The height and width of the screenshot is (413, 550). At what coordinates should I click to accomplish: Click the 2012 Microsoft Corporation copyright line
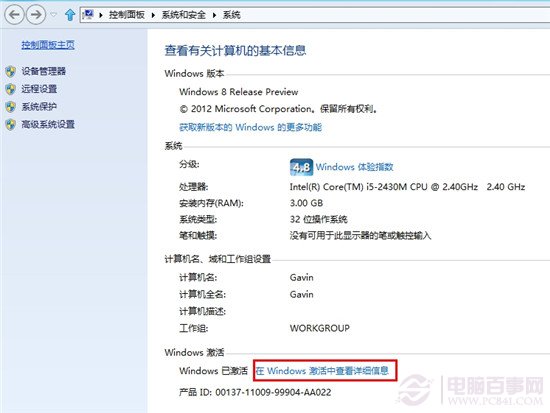coord(278,109)
